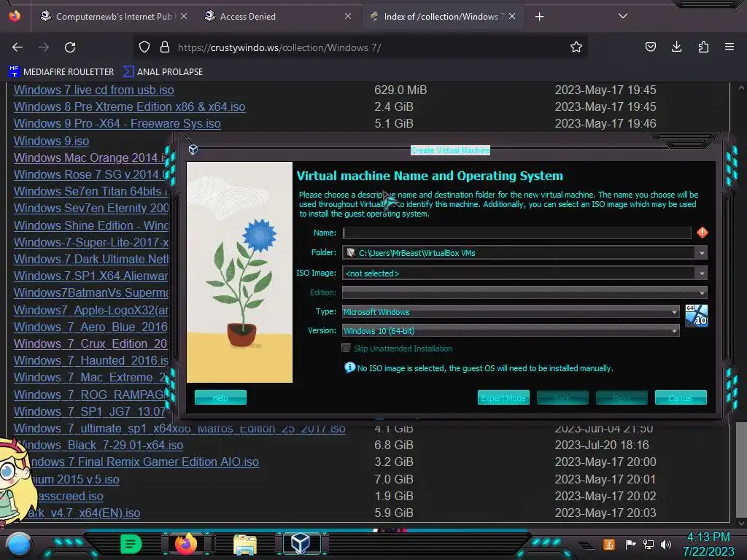The width and height of the screenshot is (747, 560).
Task: Click the page vertical scrollbar thumb
Action: [741, 469]
